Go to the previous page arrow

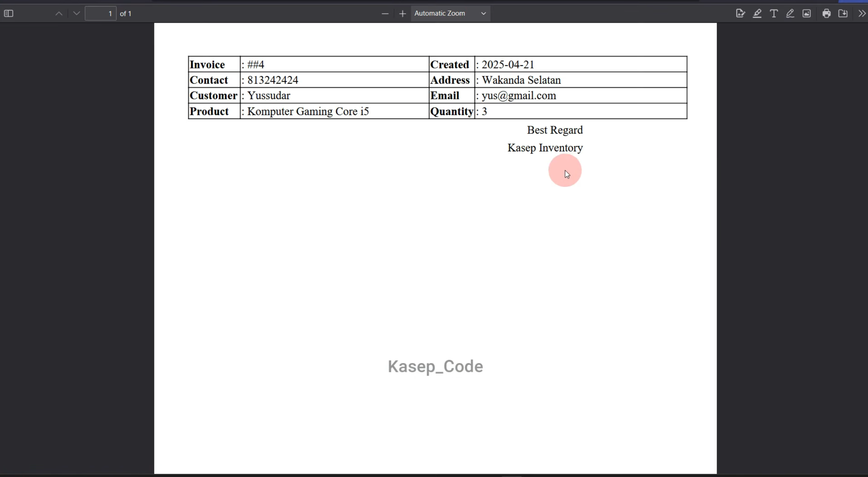[59, 14]
